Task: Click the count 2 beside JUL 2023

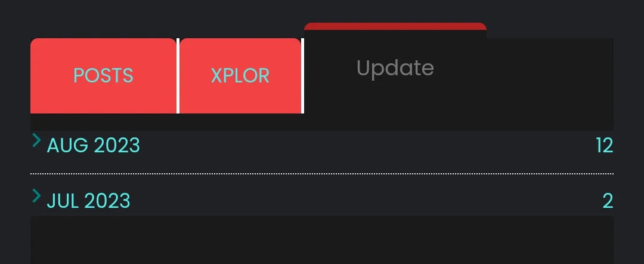Action: click(608, 201)
